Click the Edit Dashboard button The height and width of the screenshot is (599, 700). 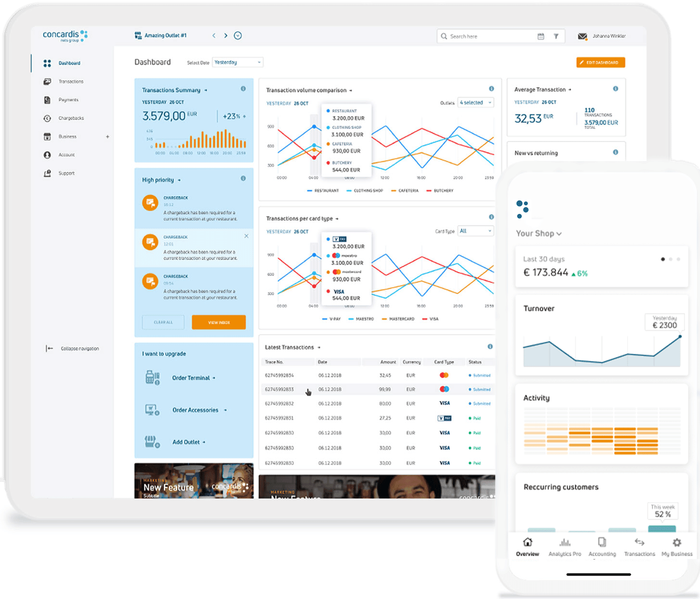tap(600, 62)
